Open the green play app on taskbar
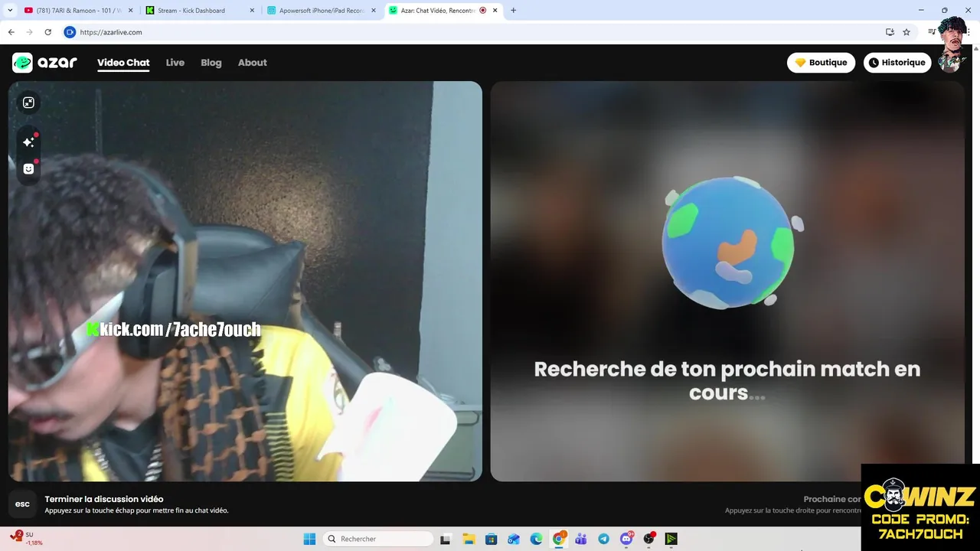Viewport: 980px width, 551px height. tap(671, 539)
